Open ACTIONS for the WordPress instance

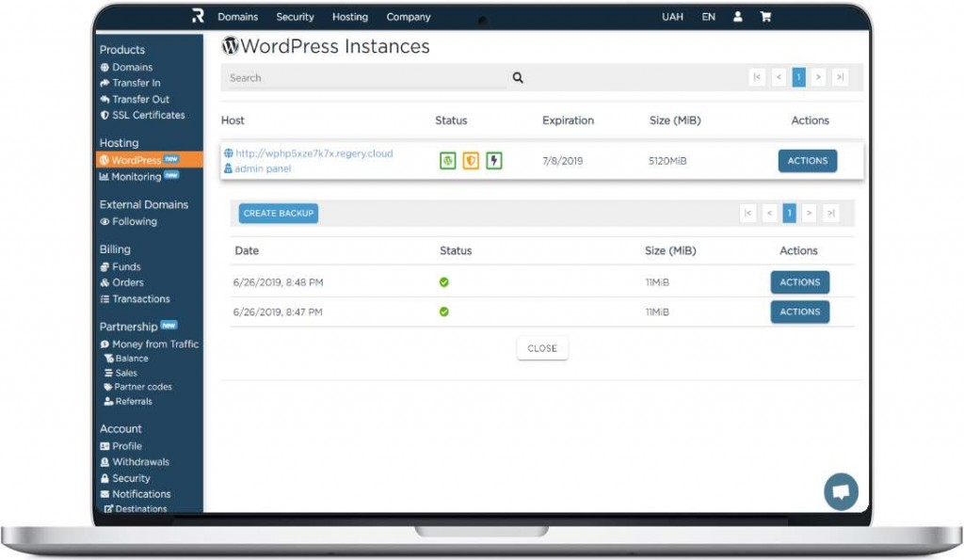click(807, 160)
